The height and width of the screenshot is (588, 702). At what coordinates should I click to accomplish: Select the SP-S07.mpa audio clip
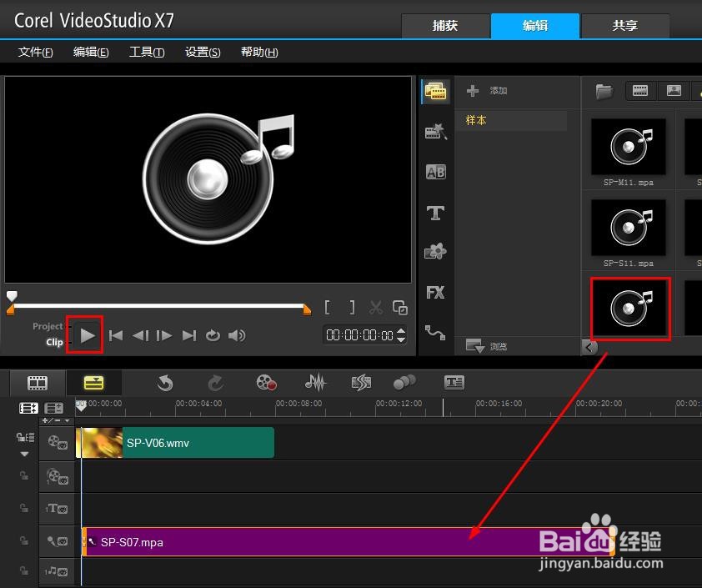tap(348, 542)
